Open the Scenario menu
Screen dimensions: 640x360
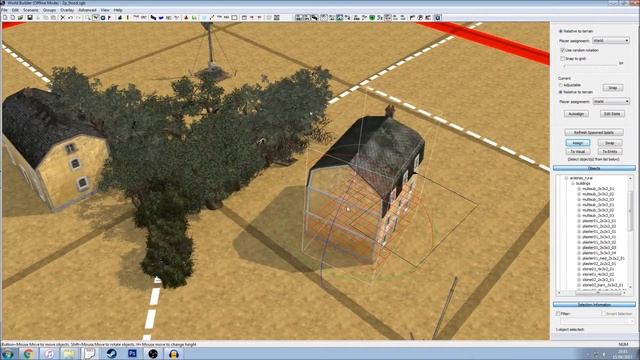[x=31, y=10]
